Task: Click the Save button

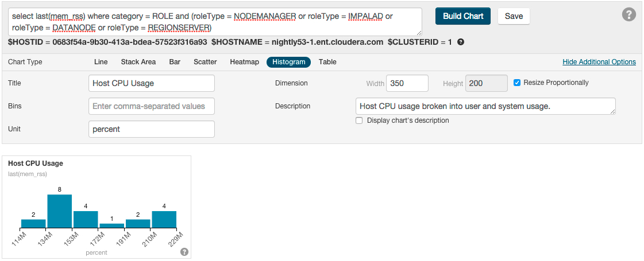Action: (x=514, y=16)
